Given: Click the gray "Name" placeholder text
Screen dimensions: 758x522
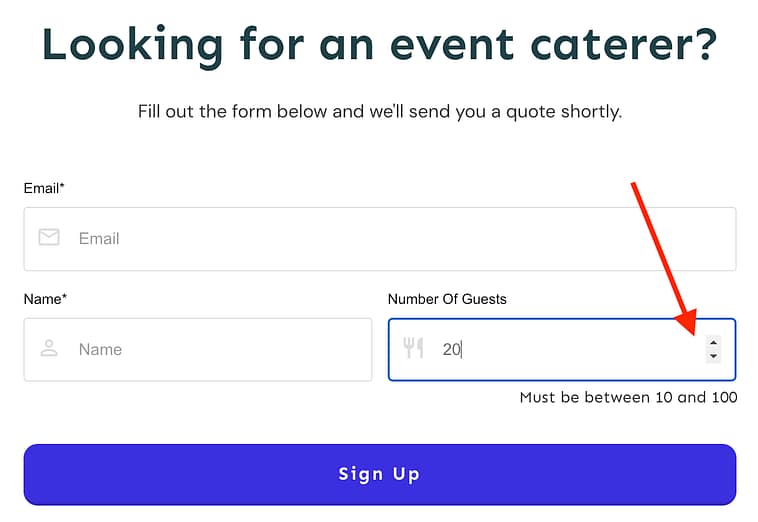Looking at the screenshot, I should [x=100, y=350].
